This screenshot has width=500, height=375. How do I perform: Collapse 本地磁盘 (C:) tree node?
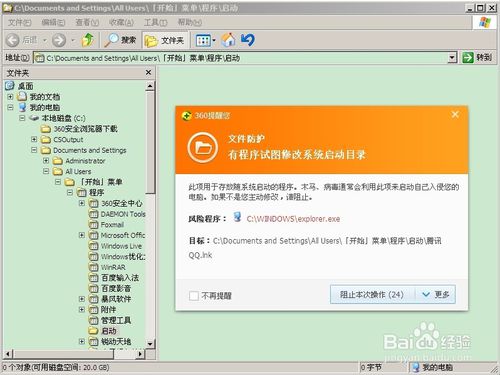[x=22, y=118]
